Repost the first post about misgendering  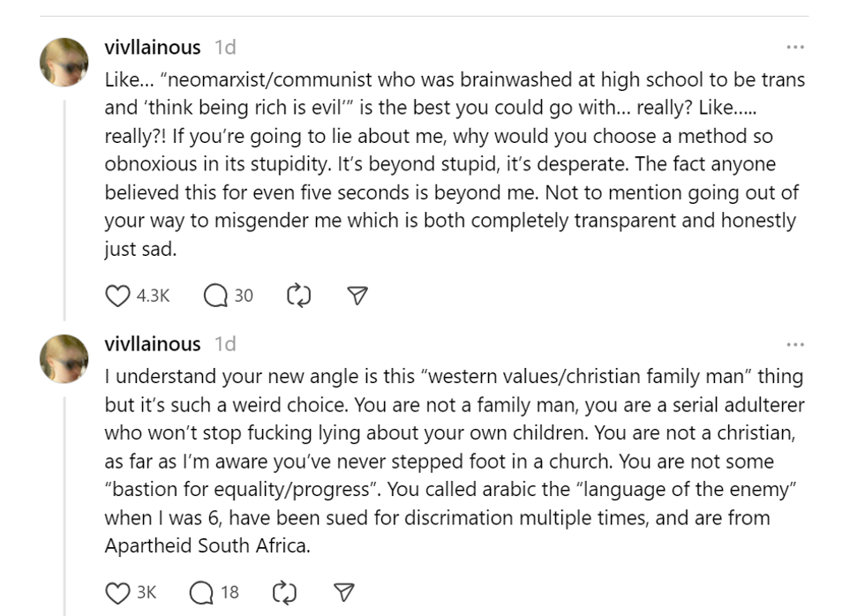[299, 296]
